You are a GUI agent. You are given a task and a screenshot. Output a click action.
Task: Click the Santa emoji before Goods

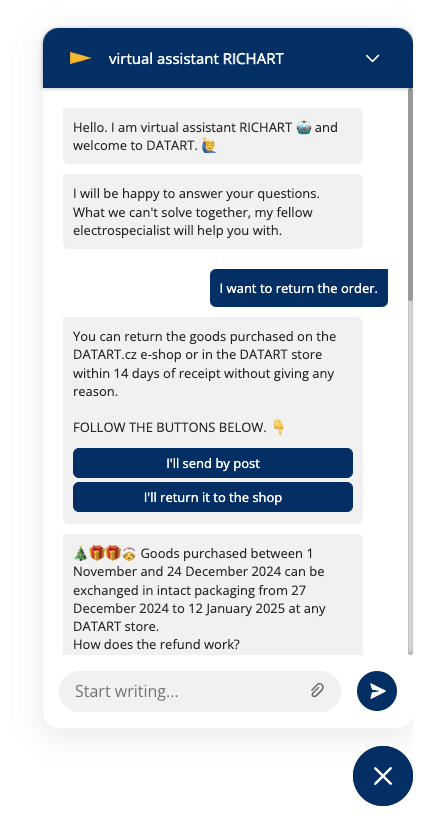tap(129, 553)
